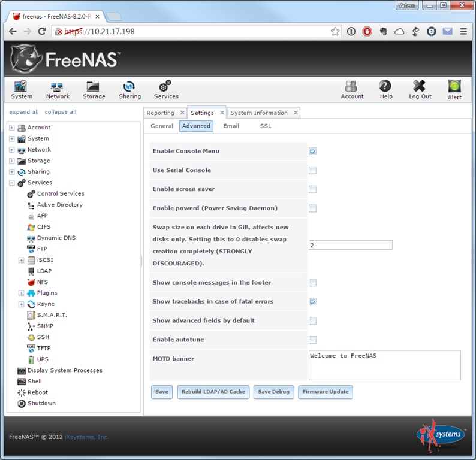Viewport: 476px width, 460px height.
Task: Open the Storage toolbar icon
Action: (x=94, y=90)
